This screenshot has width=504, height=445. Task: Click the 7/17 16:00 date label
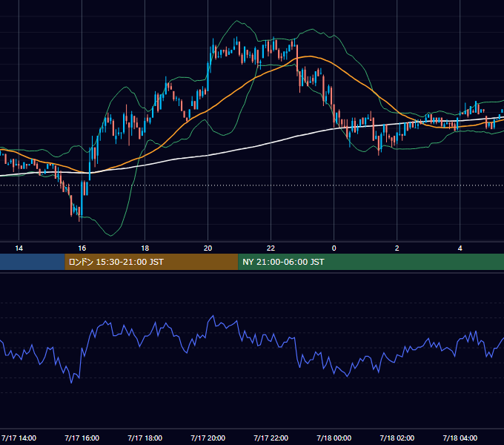point(82,438)
